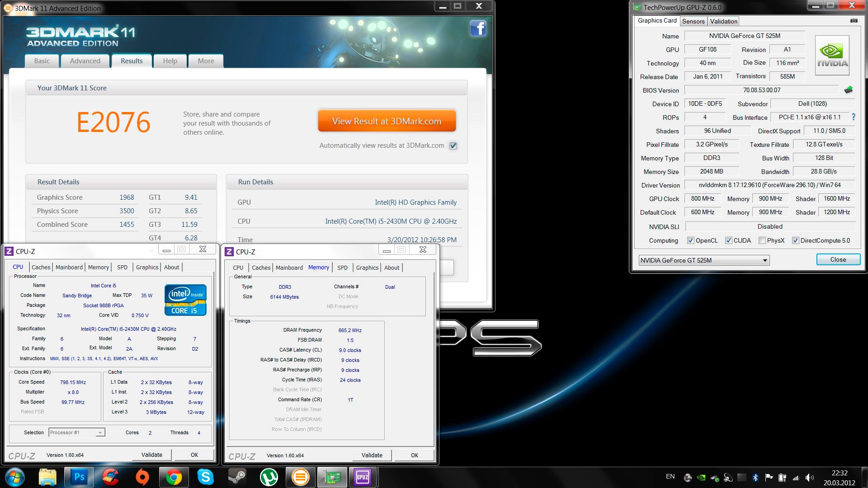Click the NVIDIA tray icon

[701, 477]
